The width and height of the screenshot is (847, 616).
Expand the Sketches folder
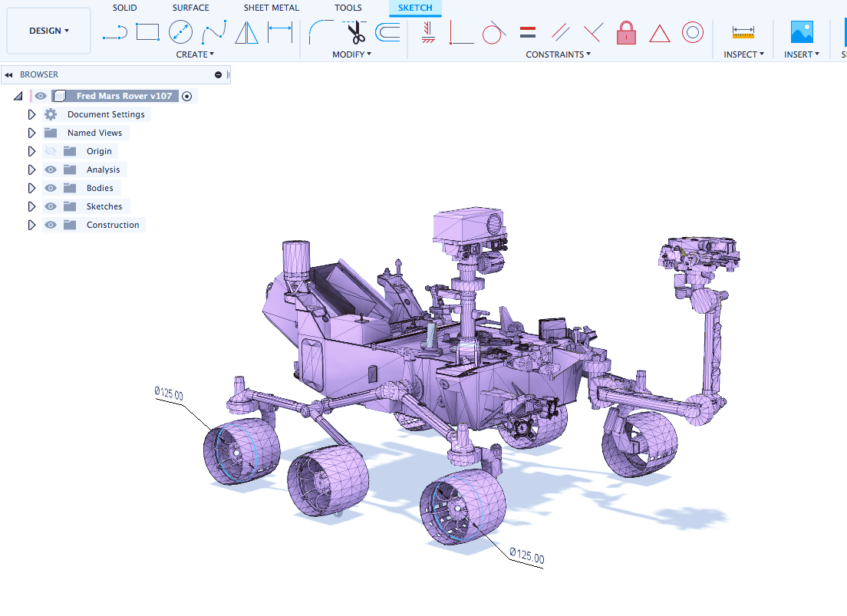pyautogui.click(x=31, y=206)
